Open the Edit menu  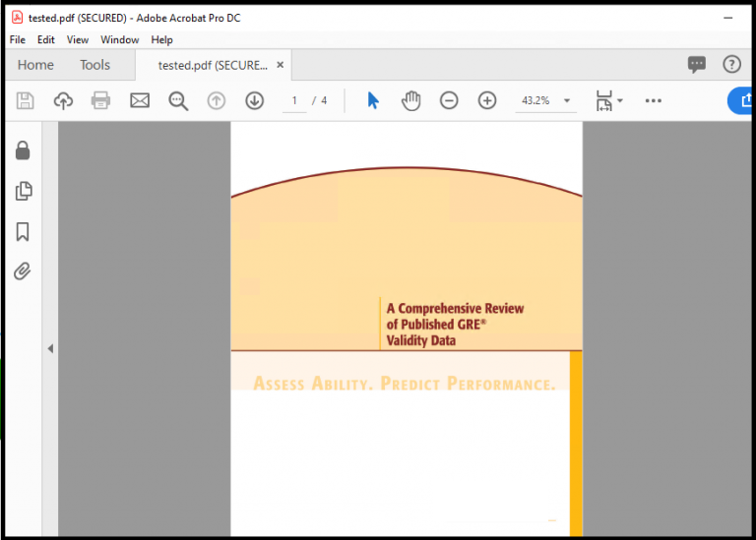click(46, 40)
